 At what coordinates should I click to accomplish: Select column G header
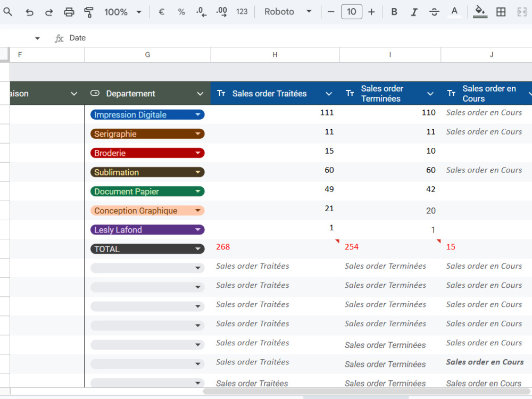coord(147,55)
